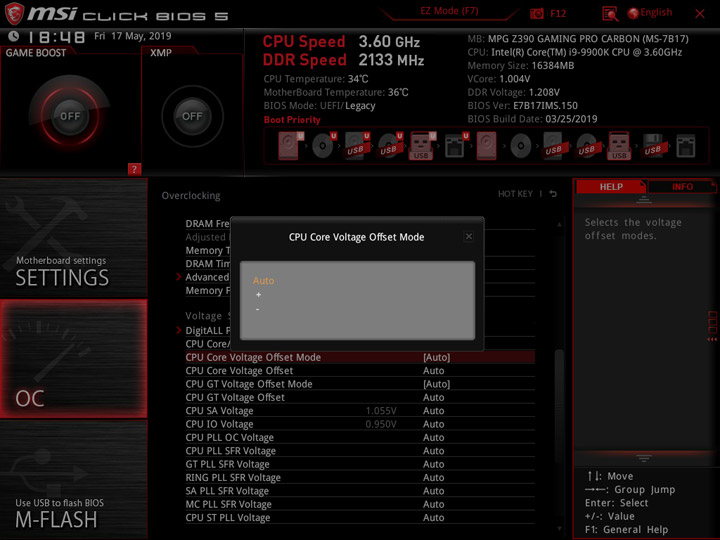Click the system clock time display
Screen dimensions: 720x540
(x=56, y=37)
